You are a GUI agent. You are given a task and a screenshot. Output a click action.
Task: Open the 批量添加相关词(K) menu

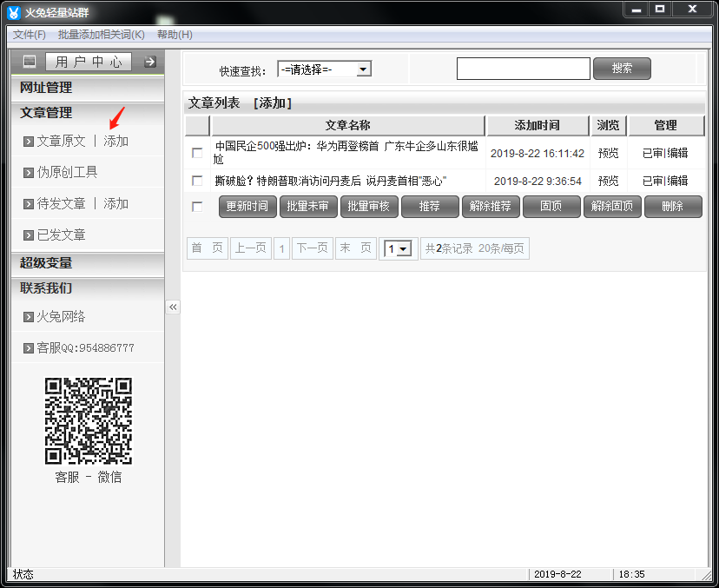pos(101,35)
